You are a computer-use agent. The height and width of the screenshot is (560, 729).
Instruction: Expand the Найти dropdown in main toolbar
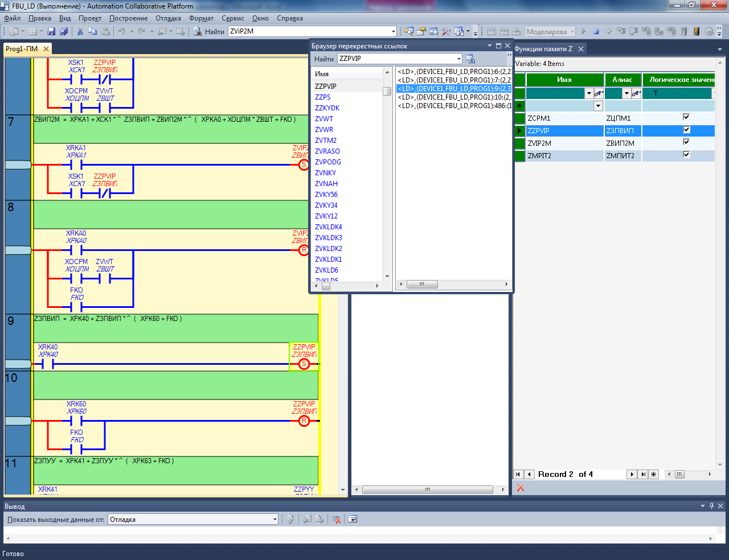[x=393, y=31]
